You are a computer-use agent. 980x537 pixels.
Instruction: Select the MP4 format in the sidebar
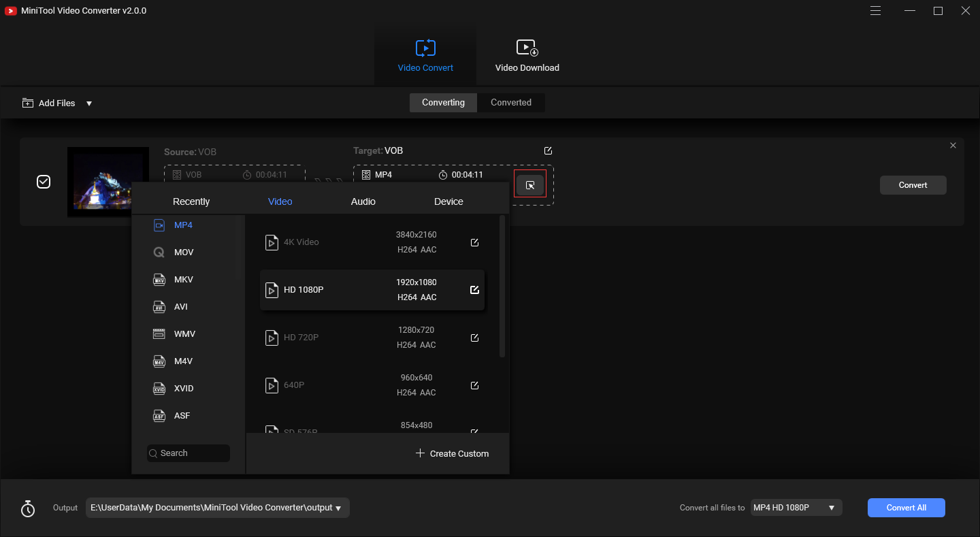coord(184,225)
